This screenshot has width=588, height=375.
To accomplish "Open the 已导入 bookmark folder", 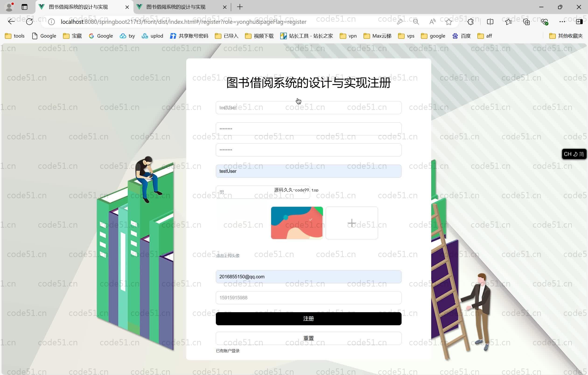I will tap(227, 36).
